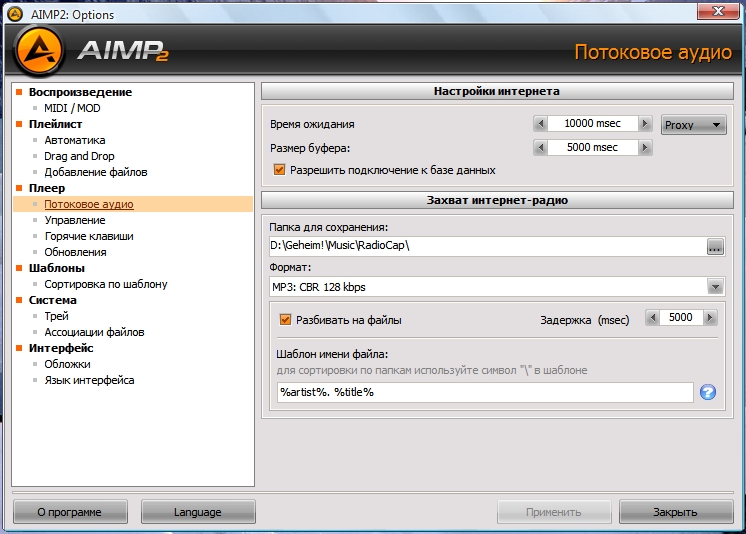Open the MIDI / MOD settings page
The width and height of the screenshot is (746, 534).
coord(72,108)
